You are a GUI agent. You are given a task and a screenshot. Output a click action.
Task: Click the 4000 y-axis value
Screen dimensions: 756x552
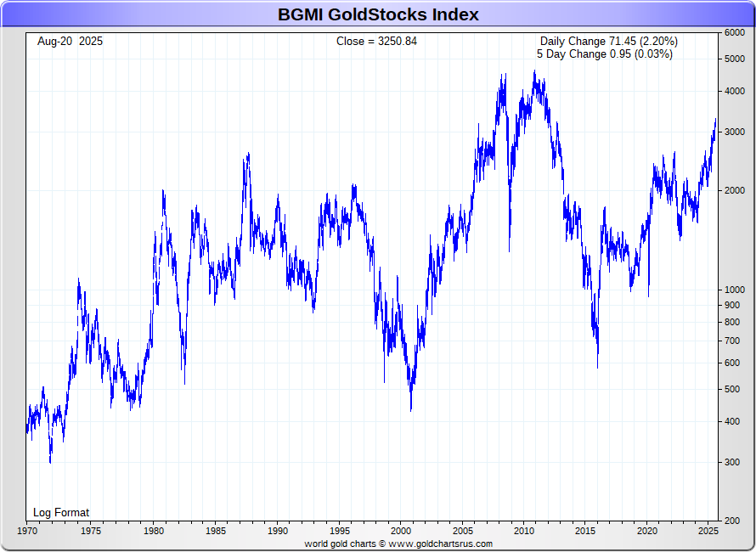[735, 91]
